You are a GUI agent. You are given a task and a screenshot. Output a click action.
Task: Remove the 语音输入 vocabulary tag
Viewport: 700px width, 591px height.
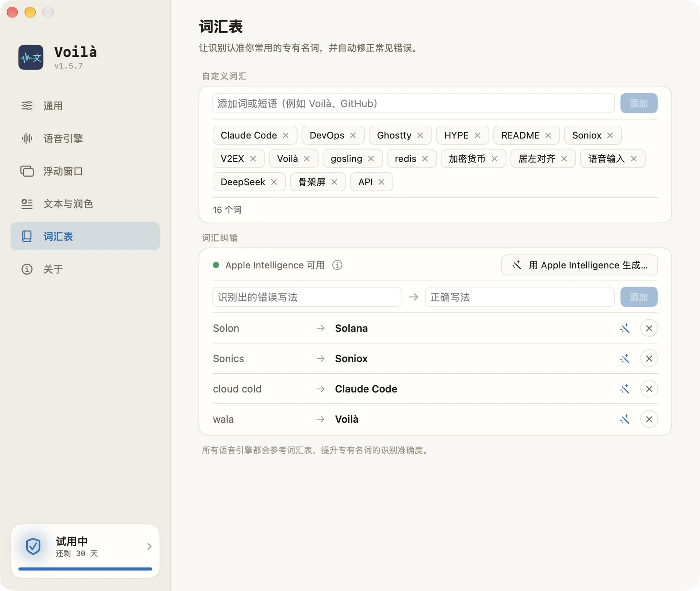click(634, 159)
